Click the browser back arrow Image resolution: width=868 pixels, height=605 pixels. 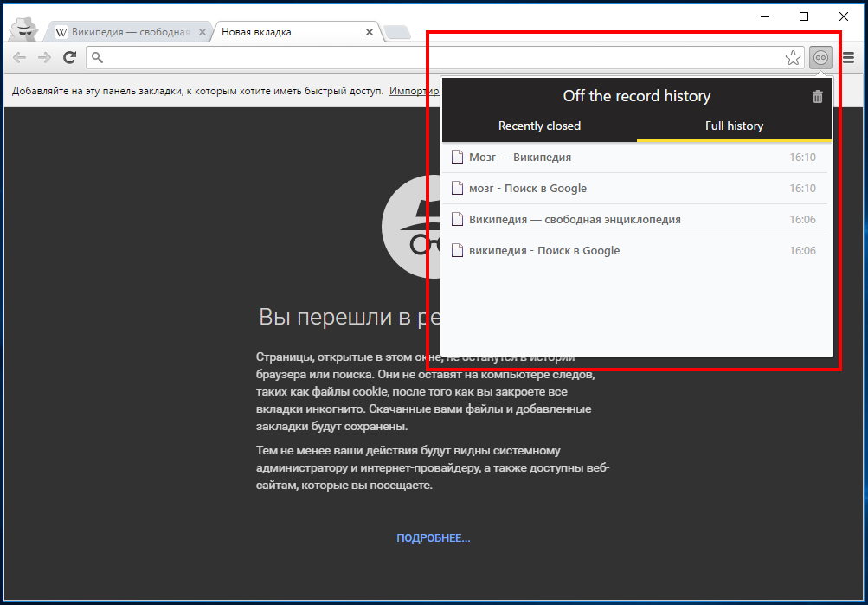(x=19, y=58)
